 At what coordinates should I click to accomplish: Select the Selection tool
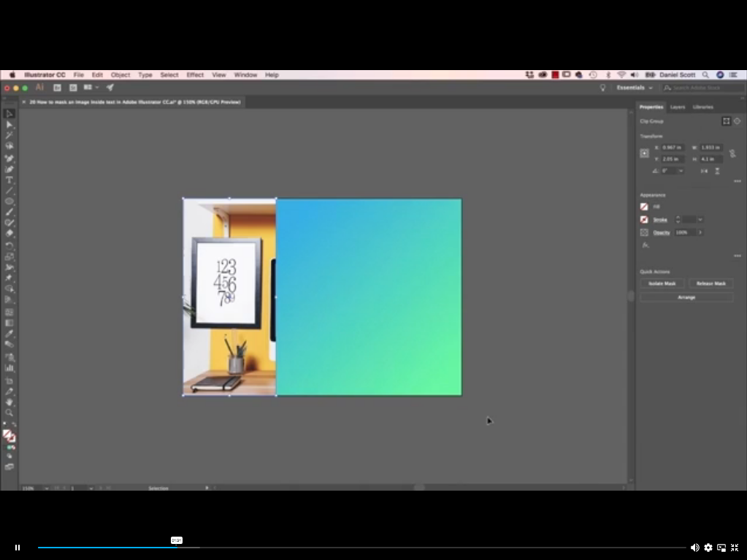point(9,112)
